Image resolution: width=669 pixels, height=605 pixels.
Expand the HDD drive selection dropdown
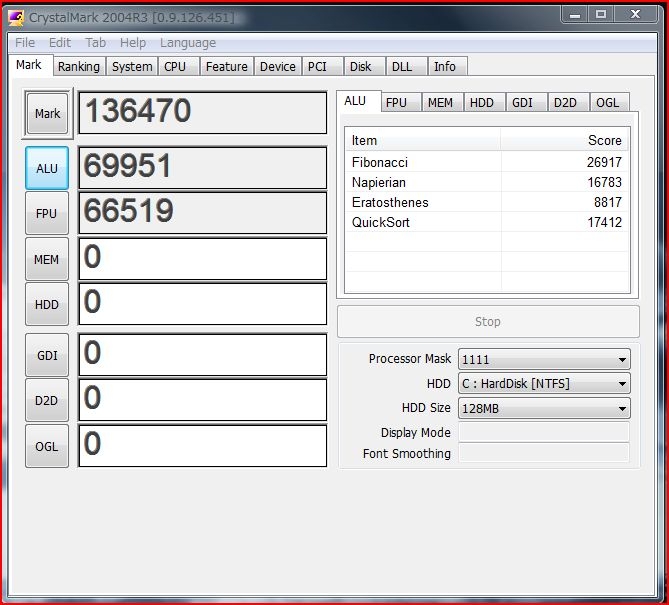point(543,384)
